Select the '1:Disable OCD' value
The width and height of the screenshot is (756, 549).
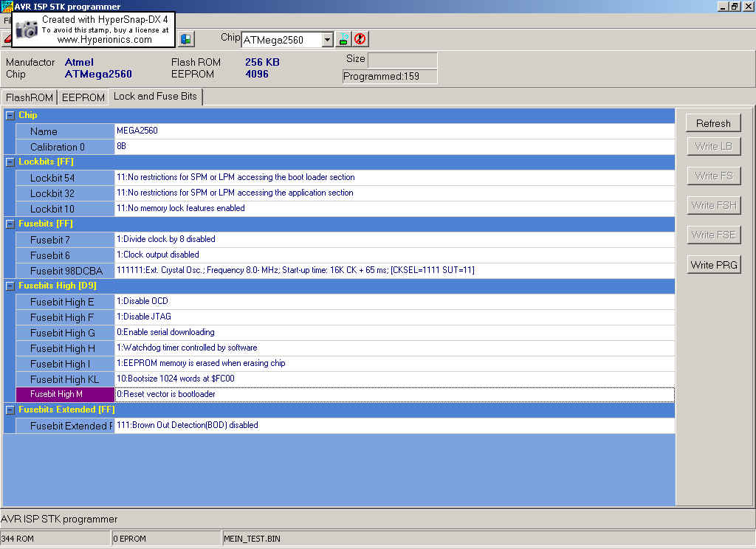[394, 301]
